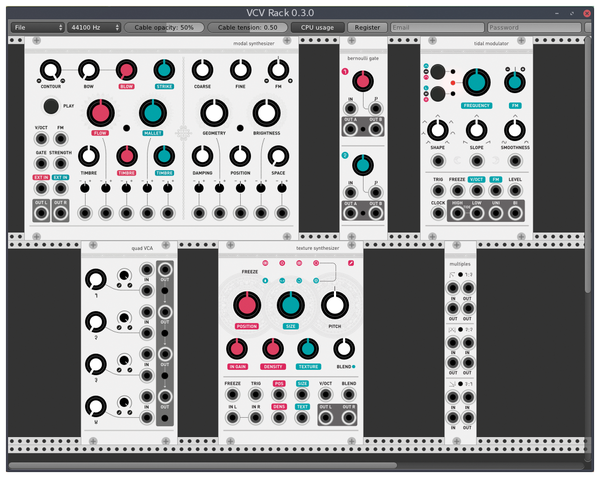Click the CONTOUR knob on modal synthesizer
The image size is (600, 478).
[x=51, y=70]
